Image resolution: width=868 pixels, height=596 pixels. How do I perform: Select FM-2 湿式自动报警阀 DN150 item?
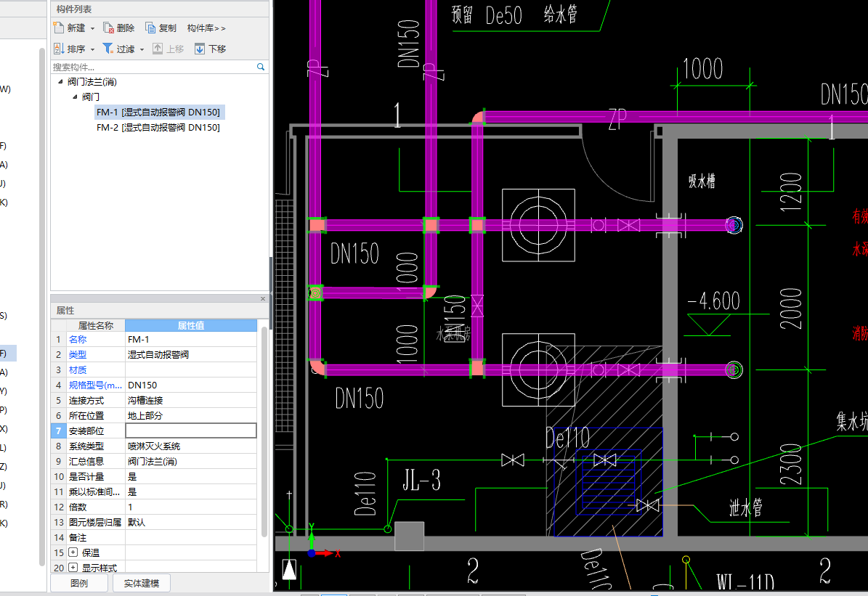click(158, 127)
